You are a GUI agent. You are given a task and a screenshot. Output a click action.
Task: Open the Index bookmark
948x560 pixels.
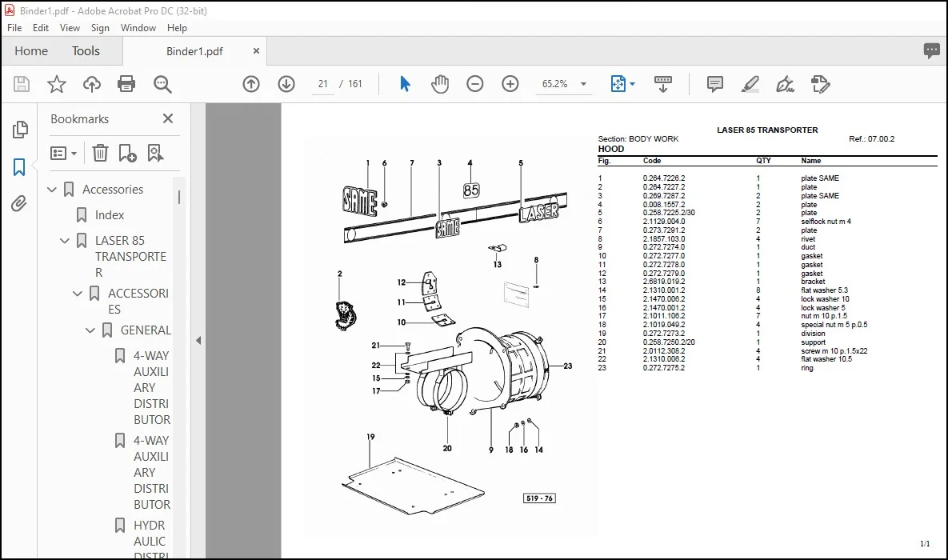pos(110,214)
